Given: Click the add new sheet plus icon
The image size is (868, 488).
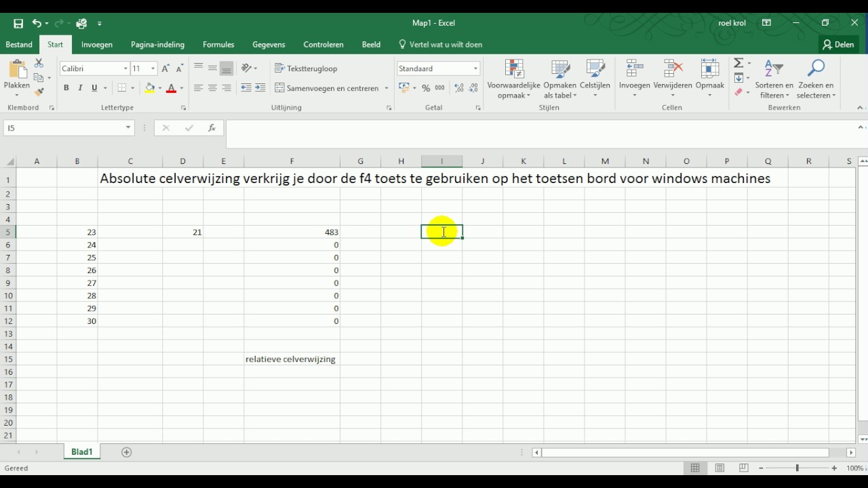Looking at the screenshot, I should click(126, 452).
